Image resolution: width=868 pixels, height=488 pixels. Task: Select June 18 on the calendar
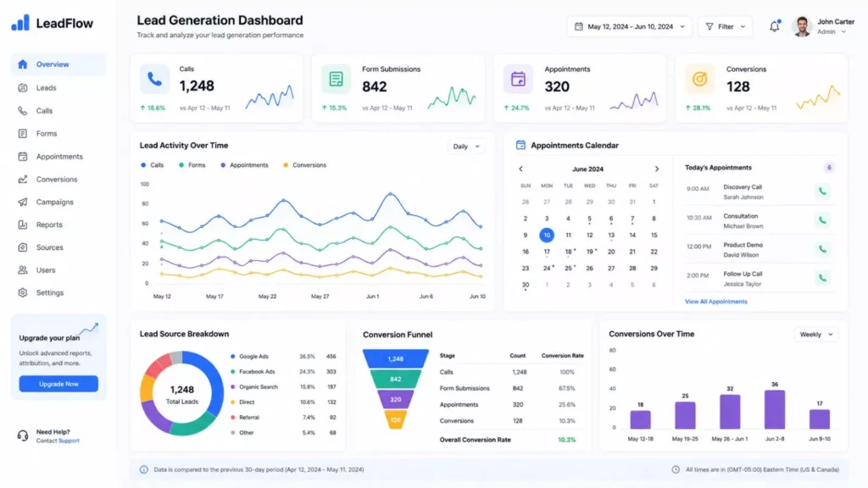[568, 252]
